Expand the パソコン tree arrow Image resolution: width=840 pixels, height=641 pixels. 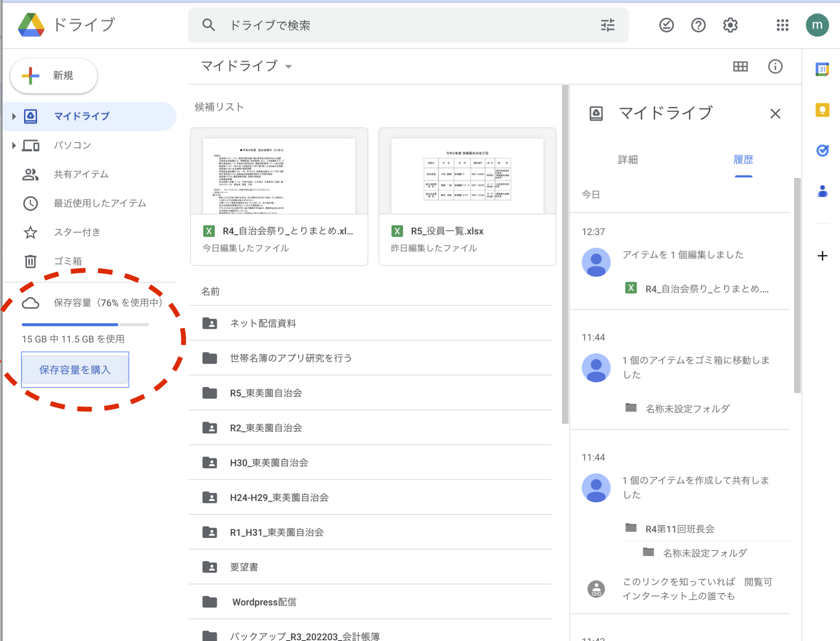[x=14, y=145]
